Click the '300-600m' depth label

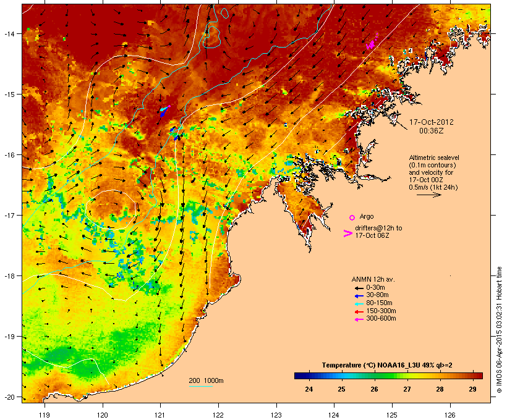click(x=381, y=319)
